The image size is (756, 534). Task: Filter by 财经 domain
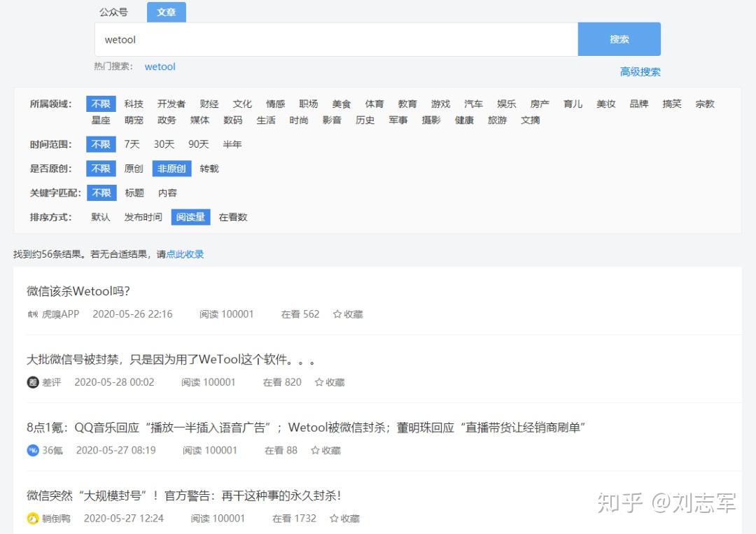point(209,104)
